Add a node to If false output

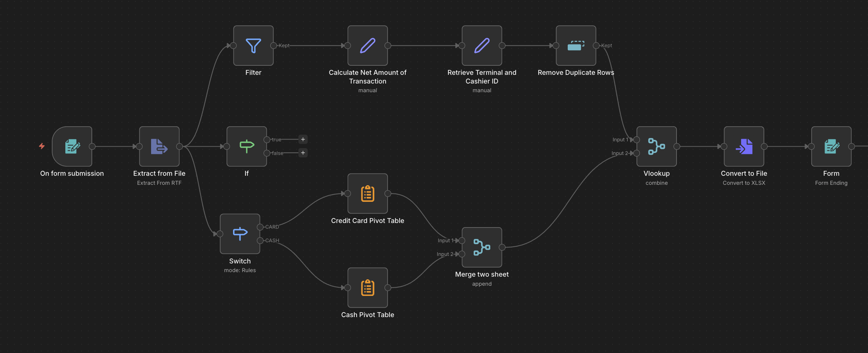pyautogui.click(x=303, y=153)
